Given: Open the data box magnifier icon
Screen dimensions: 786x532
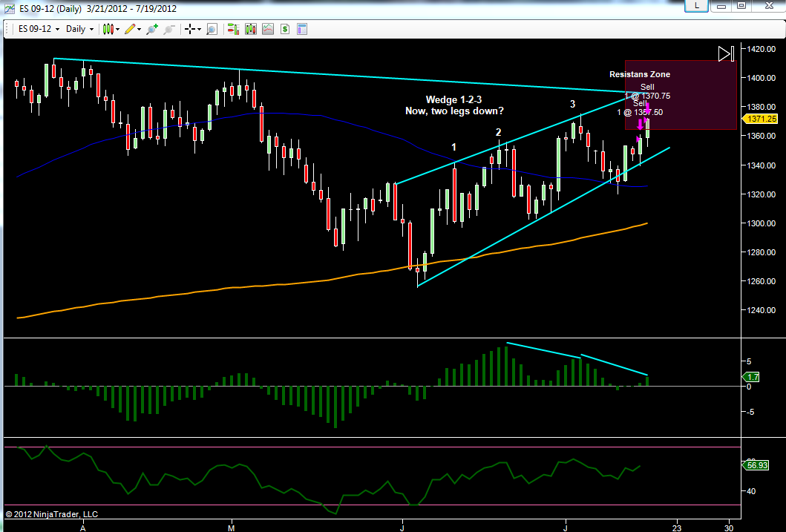Looking at the screenshot, I should click(x=212, y=29).
